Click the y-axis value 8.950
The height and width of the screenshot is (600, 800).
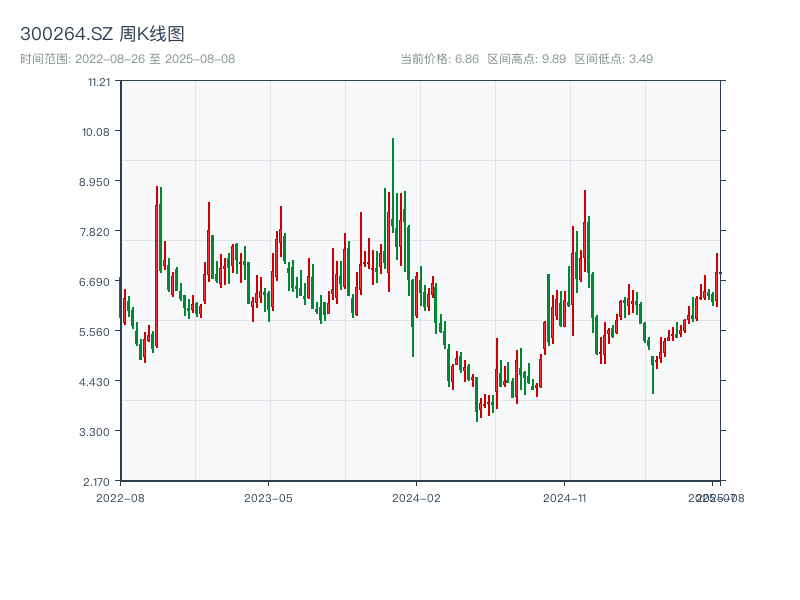click(x=94, y=182)
